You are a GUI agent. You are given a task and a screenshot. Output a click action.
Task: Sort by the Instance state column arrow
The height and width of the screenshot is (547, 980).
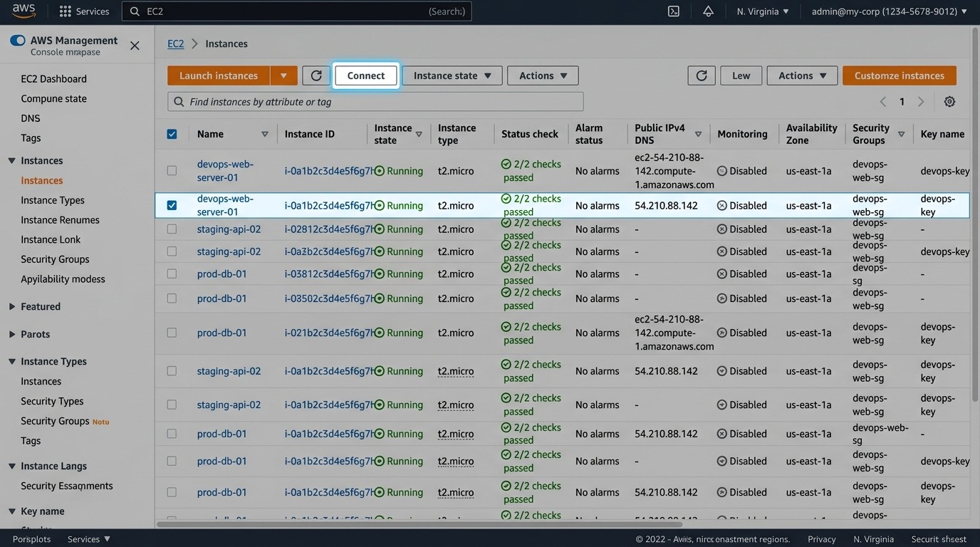(x=419, y=134)
